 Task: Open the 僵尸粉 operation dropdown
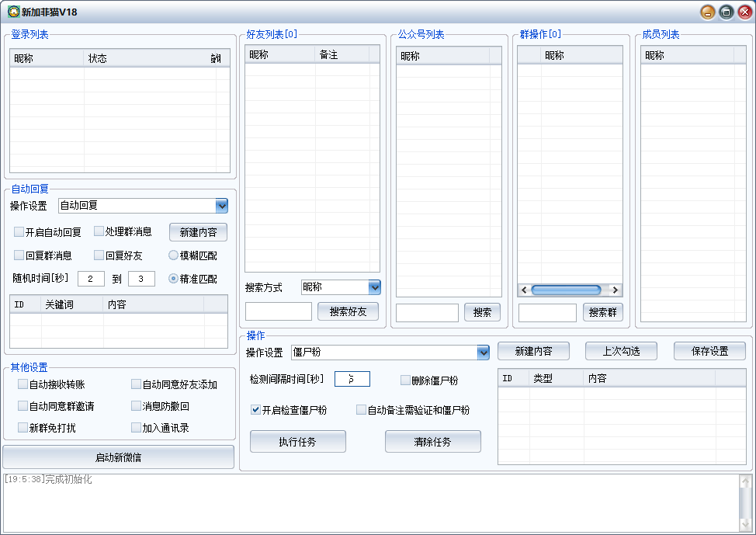pyautogui.click(x=483, y=353)
